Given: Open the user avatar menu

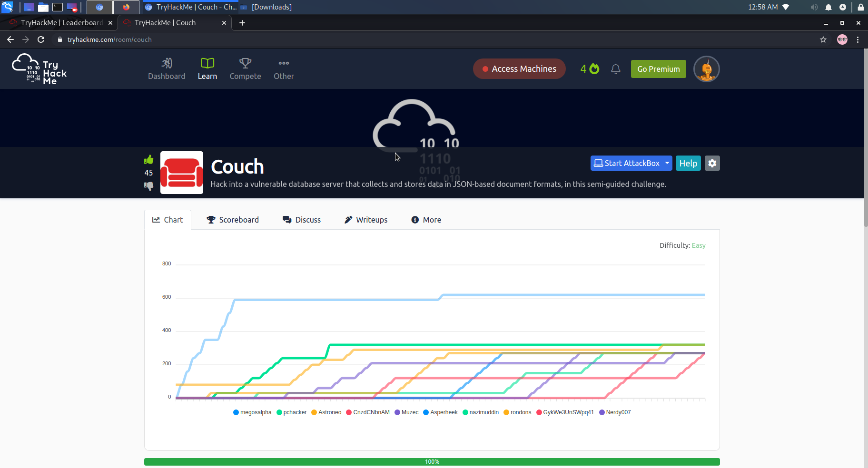Looking at the screenshot, I should pos(707,69).
